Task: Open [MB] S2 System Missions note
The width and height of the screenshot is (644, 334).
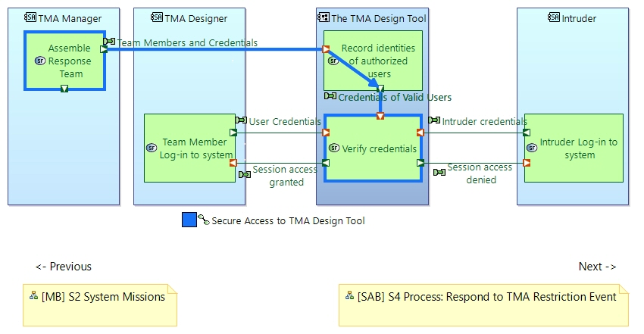Action: [x=100, y=305]
